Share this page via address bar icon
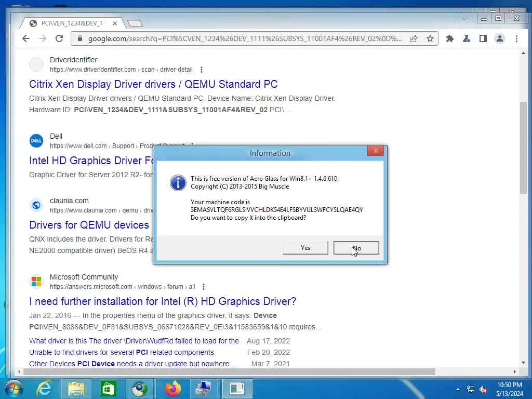This screenshot has width=532, height=399. pyautogui.click(x=414, y=38)
